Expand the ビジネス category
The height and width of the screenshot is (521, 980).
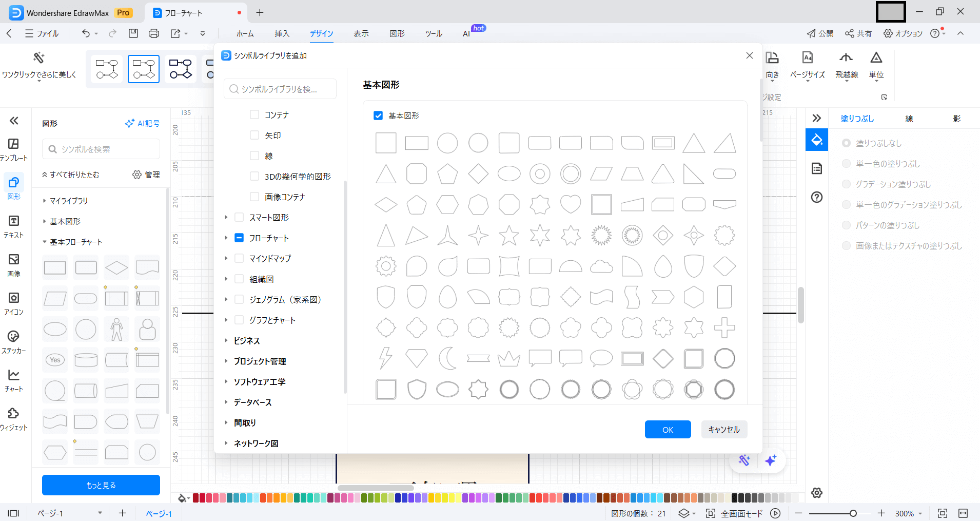(226, 340)
